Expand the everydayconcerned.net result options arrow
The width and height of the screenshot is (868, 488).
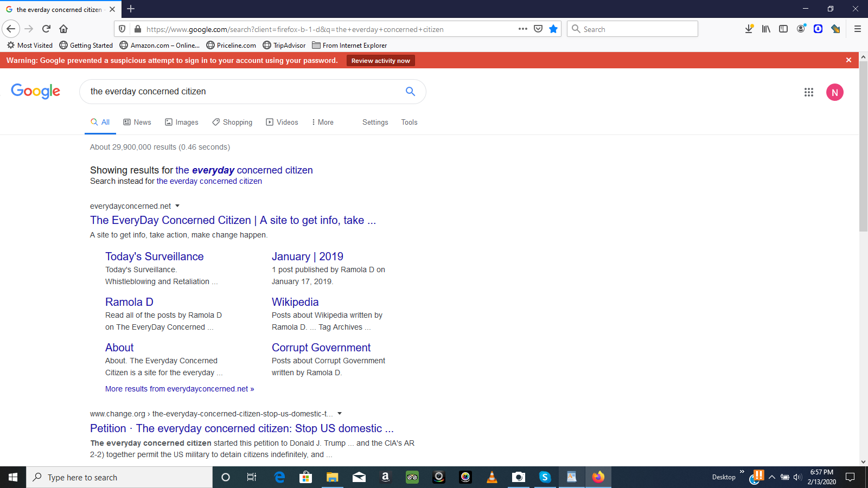coord(177,206)
